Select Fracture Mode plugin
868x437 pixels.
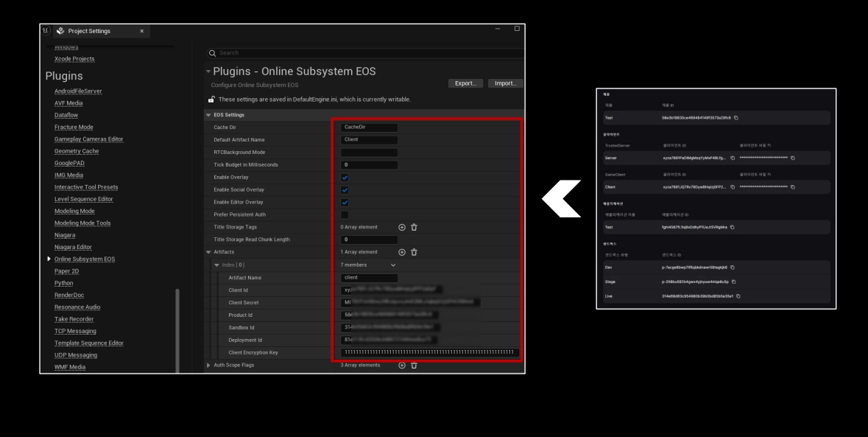click(74, 127)
